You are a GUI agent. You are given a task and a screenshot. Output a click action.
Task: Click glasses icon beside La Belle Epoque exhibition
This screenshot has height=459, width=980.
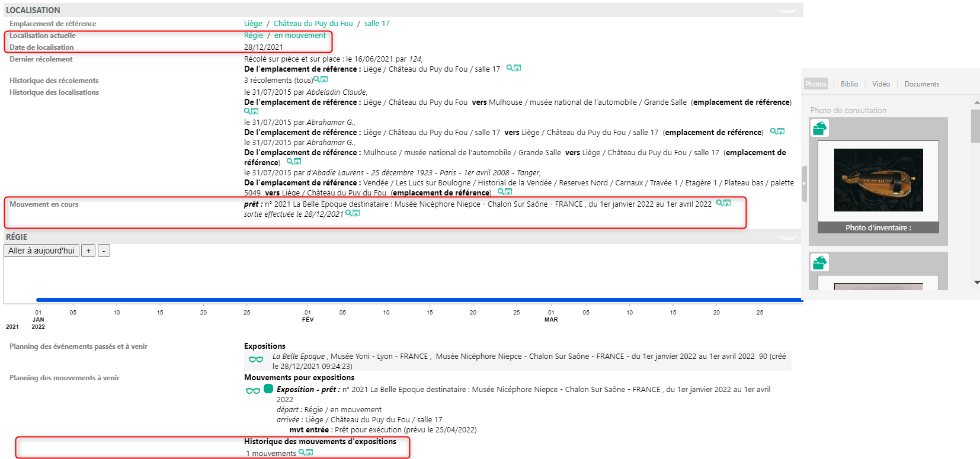(256, 359)
